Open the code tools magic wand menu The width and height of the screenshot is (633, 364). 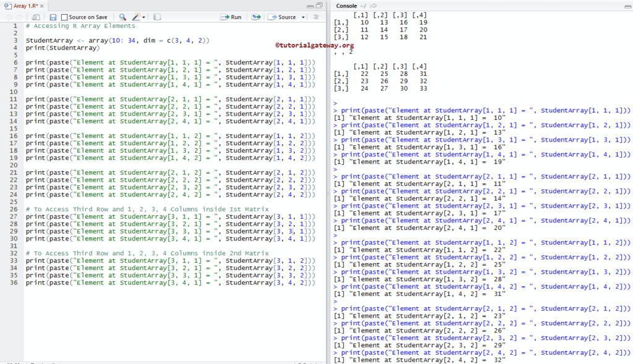138,17
